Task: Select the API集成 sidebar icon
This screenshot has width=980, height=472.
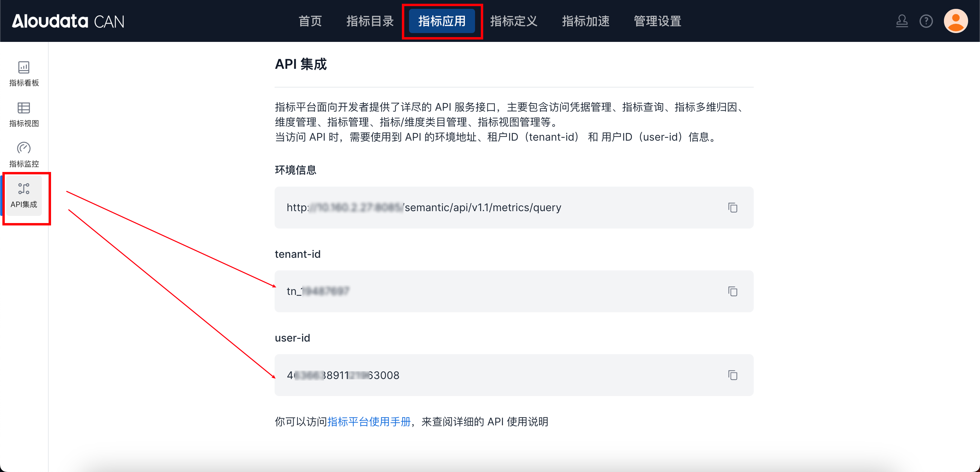Action: click(x=23, y=196)
